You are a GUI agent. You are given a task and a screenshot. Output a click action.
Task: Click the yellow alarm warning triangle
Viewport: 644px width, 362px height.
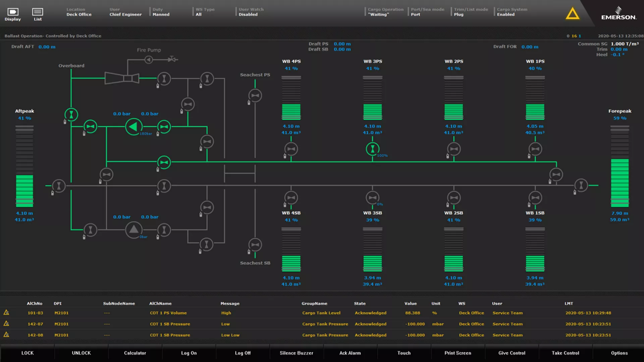point(572,14)
